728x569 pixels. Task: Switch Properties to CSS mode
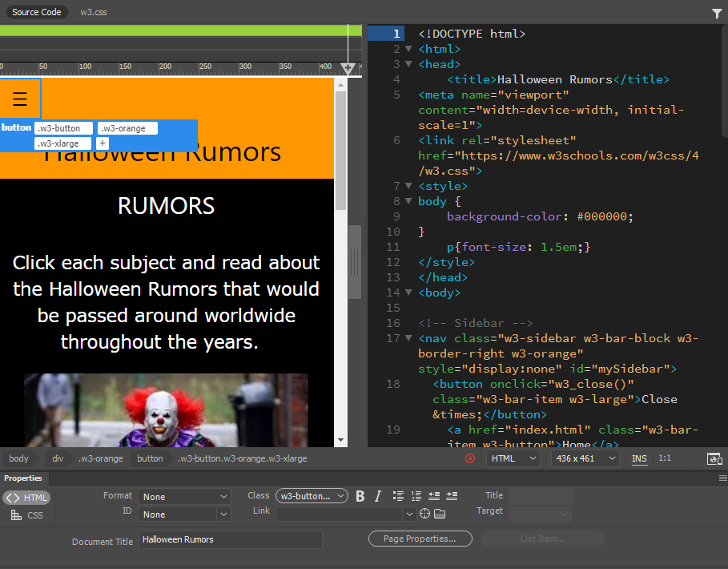tap(26, 515)
